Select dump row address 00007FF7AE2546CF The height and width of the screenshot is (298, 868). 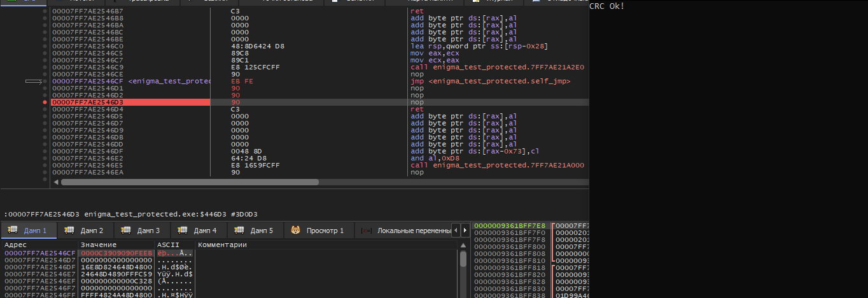40,253
